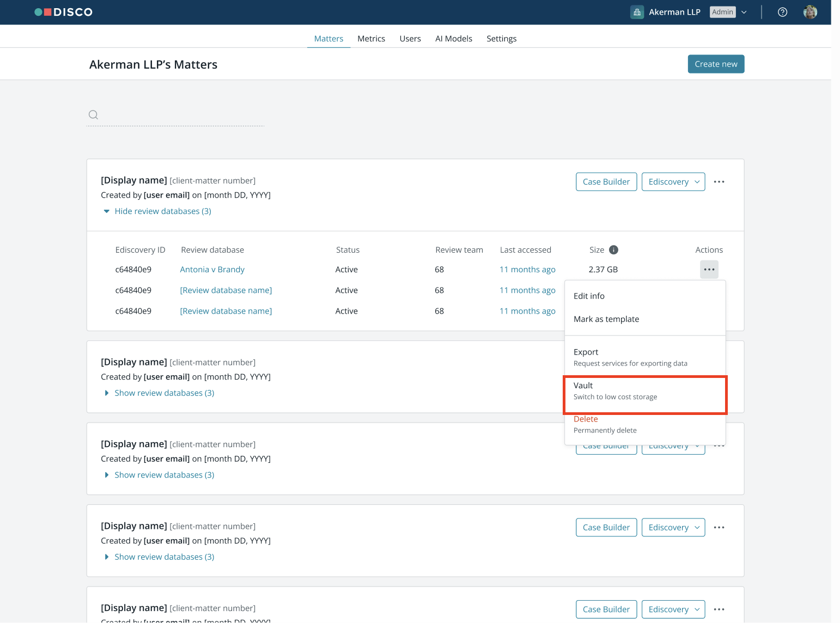Expand Show review databases in the third matter card
Viewport: 840px width, 623px height.
click(x=159, y=475)
